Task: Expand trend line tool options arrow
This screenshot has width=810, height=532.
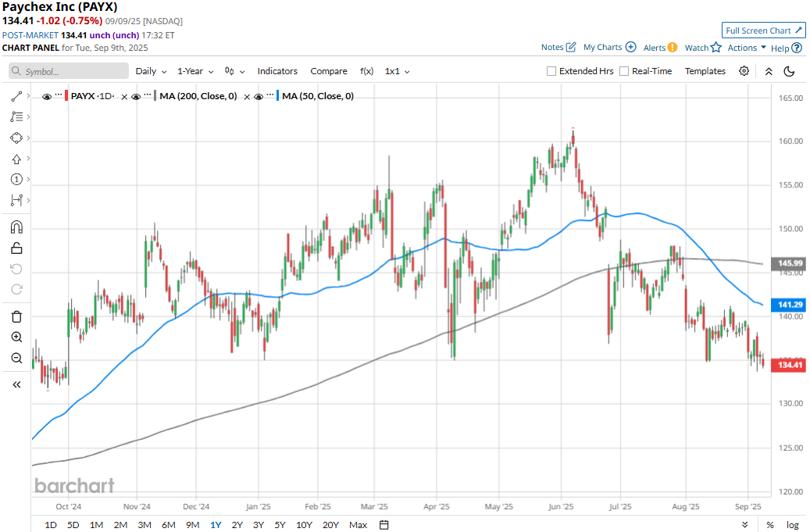Action: [28, 96]
